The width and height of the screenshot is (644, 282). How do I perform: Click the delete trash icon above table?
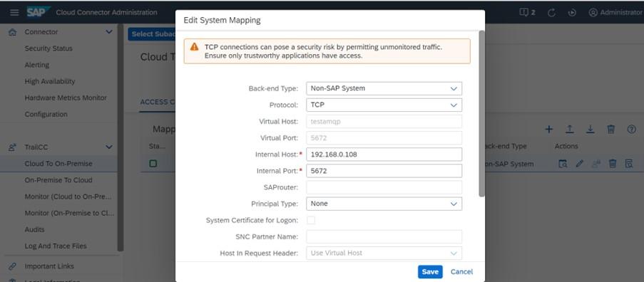click(x=610, y=130)
